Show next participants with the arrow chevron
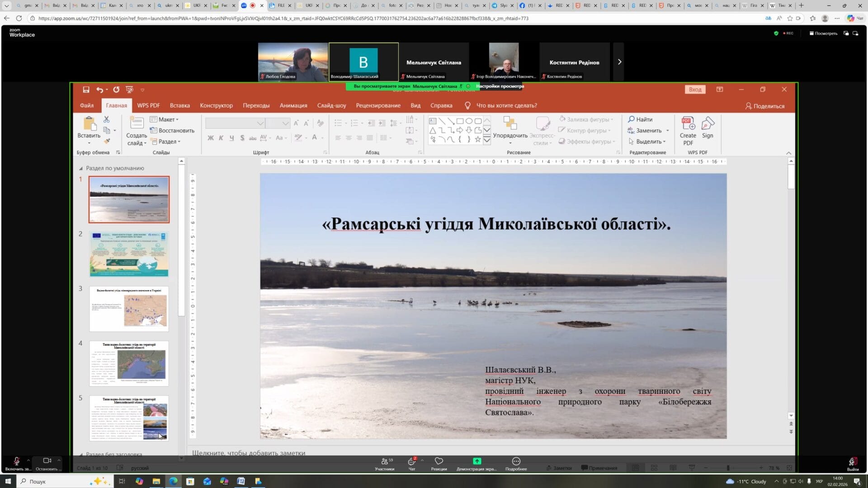This screenshot has height=488, width=868. coord(619,62)
